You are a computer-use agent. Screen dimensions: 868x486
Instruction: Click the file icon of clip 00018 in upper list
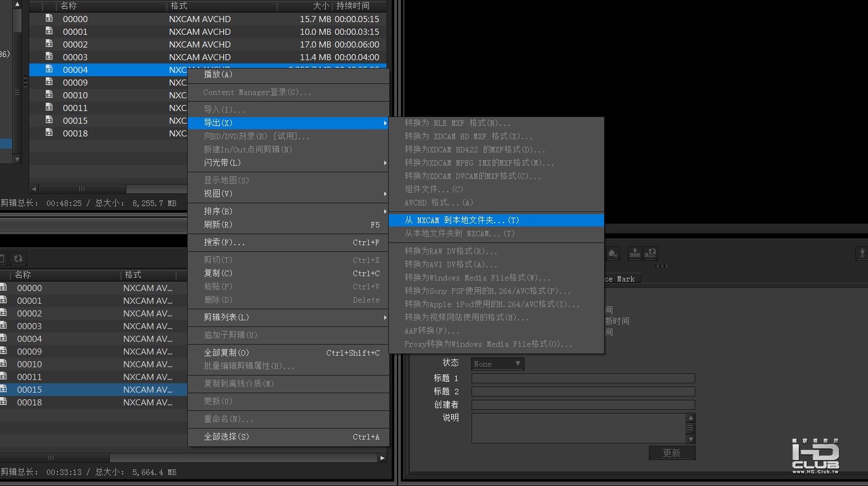coord(49,133)
